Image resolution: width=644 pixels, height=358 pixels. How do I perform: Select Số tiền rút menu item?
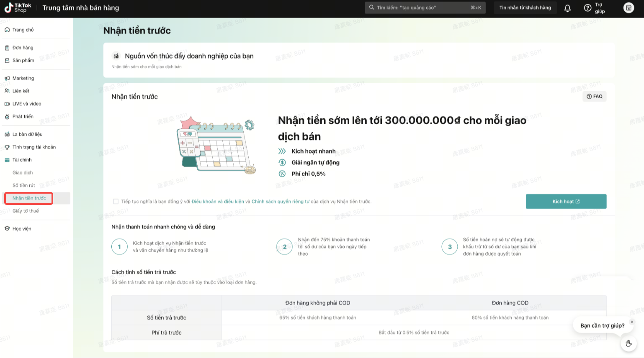point(24,185)
